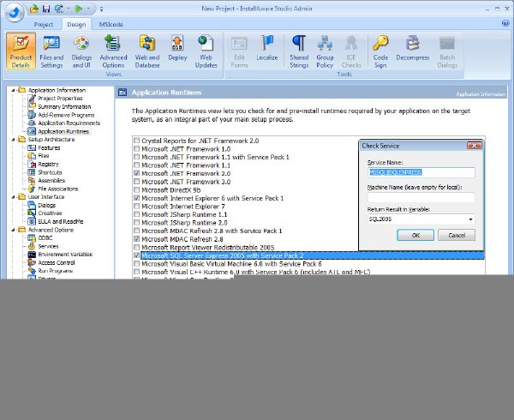Image resolution: width=514 pixels, height=420 pixels.
Task: Run the project with green play icon
Action: (x=79, y=9)
